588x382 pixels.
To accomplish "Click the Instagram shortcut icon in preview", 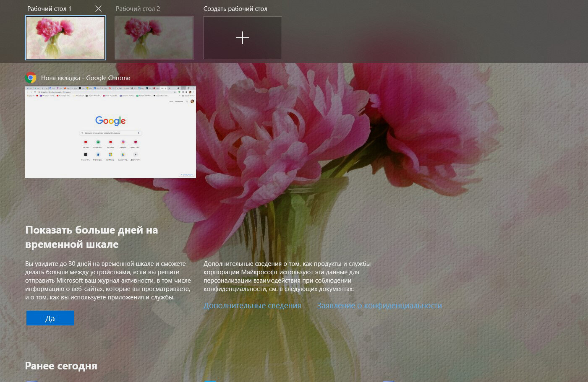I will click(x=123, y=142).
